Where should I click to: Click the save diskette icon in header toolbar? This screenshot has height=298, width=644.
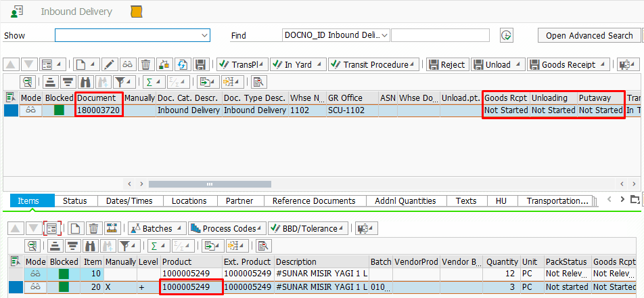click(x=200, y=65)
